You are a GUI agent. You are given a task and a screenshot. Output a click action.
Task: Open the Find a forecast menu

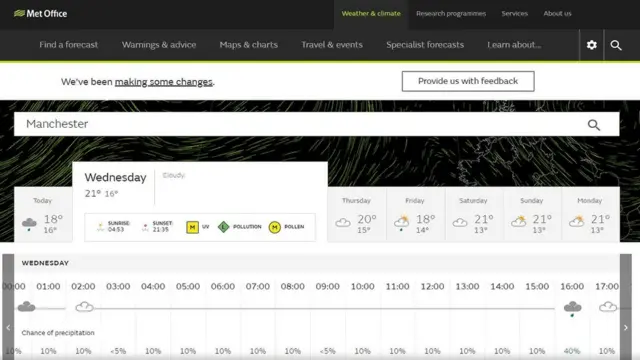click(69, 45)
